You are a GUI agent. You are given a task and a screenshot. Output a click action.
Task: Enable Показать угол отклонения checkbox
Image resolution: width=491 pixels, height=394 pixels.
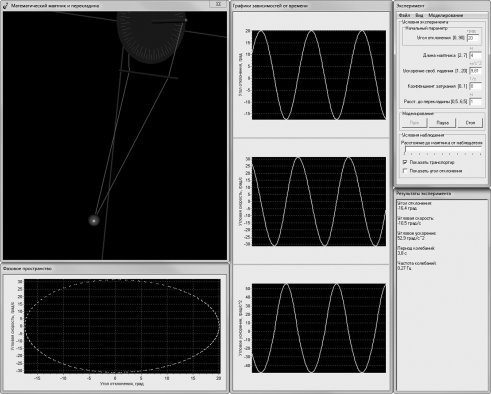pyautogui.click(x=405, y=171)
